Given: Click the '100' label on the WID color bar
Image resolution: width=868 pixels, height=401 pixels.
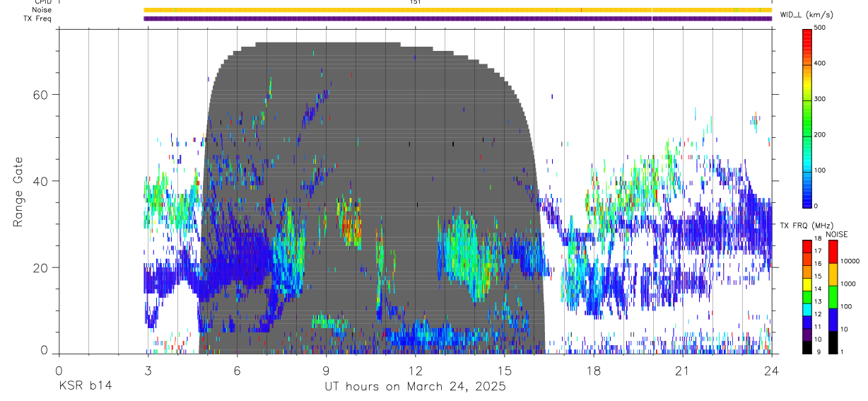Looking at the screenshot, I should [x=821, y=170].
